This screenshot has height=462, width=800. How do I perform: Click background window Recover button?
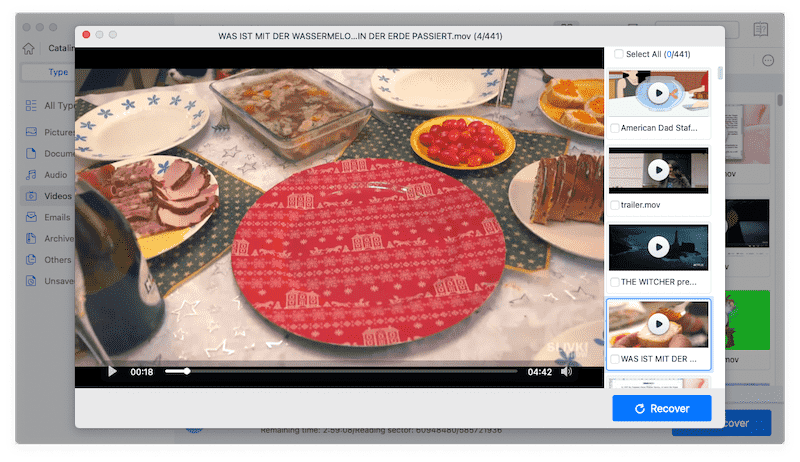coord(747,423)
